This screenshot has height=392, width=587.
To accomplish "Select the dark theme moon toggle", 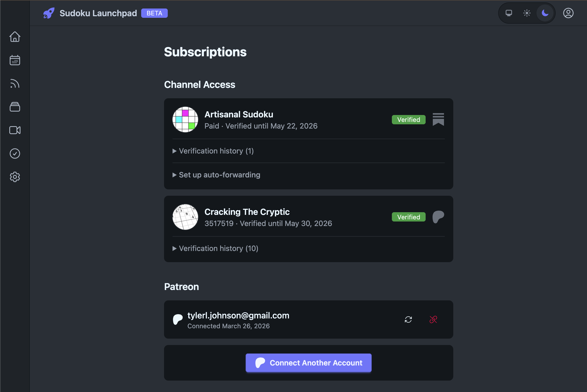I will tap(545, 13).
